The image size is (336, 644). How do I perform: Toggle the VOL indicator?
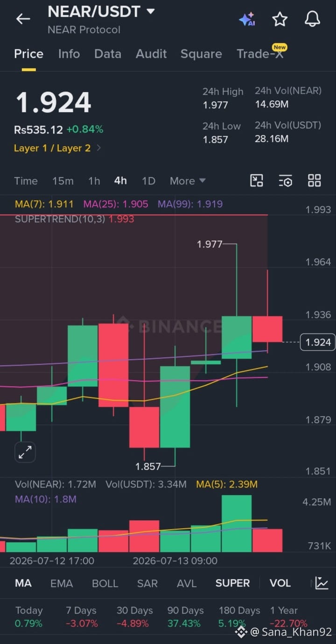tap(280, 583)
